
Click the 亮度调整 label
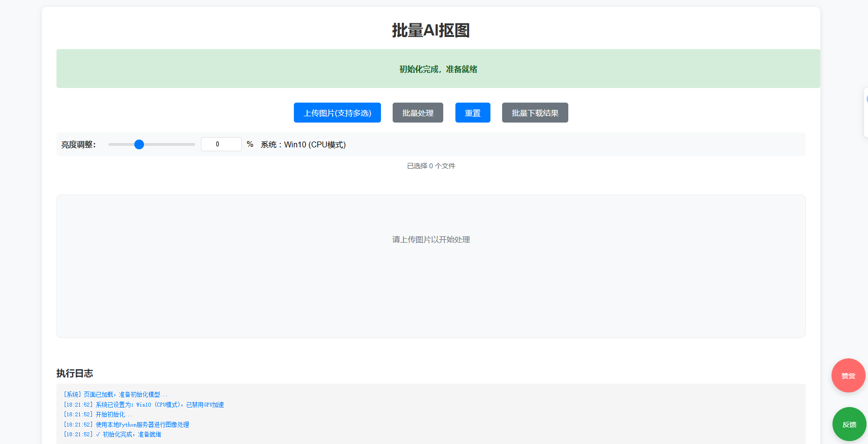(78, 144)
